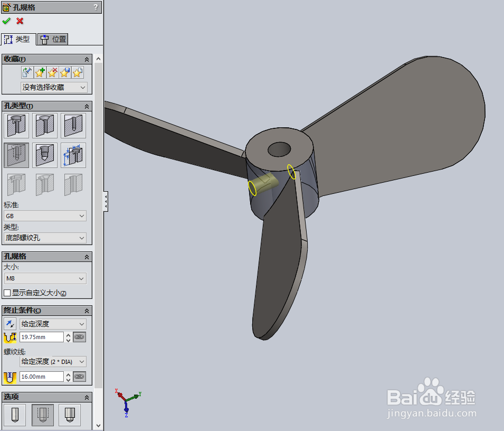504x431 pixels.
Task: Select the tapered tap hole type
Action: tap(45, 155)
